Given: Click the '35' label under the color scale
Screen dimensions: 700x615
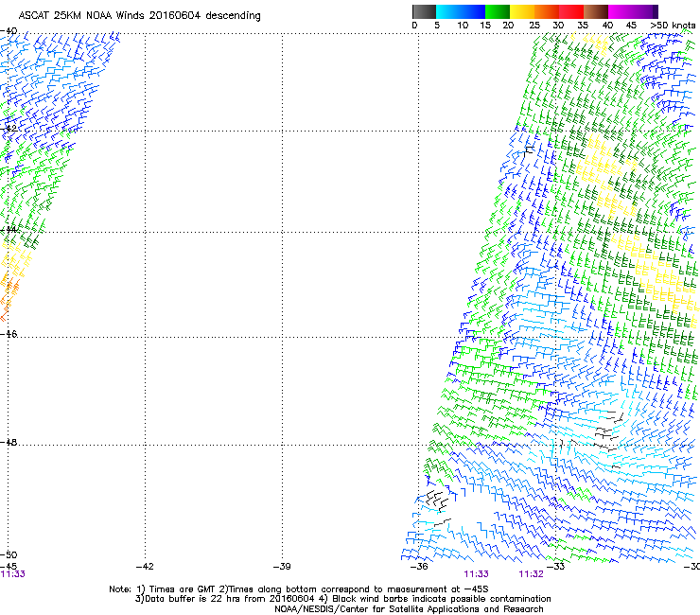Looking at the screenshot, I should click(x=583, y=26).
